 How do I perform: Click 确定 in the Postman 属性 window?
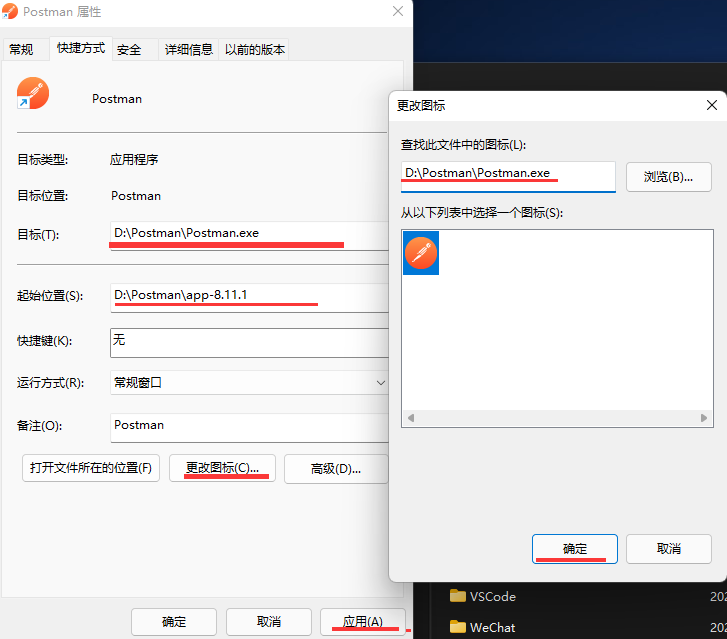(x=174, y=622)
